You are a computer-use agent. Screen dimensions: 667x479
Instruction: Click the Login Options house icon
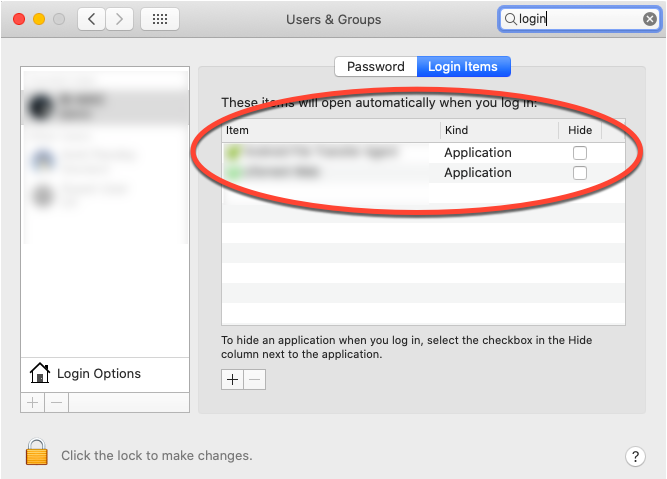(40, 374)
